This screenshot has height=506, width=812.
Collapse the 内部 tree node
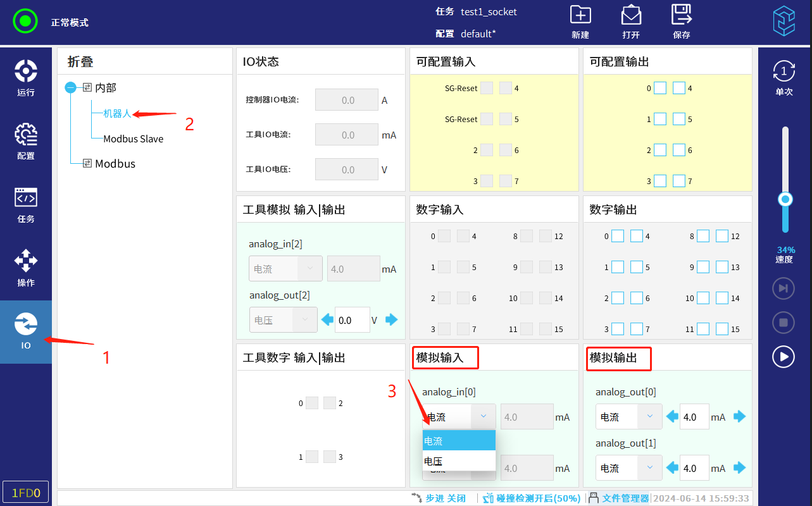coord(71,88)
